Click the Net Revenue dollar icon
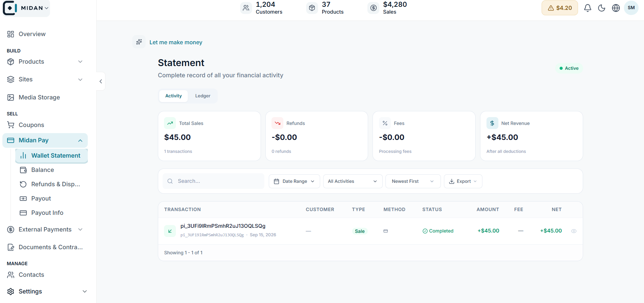This screenshot has height=303, width=644. click(x=492, y=123)
